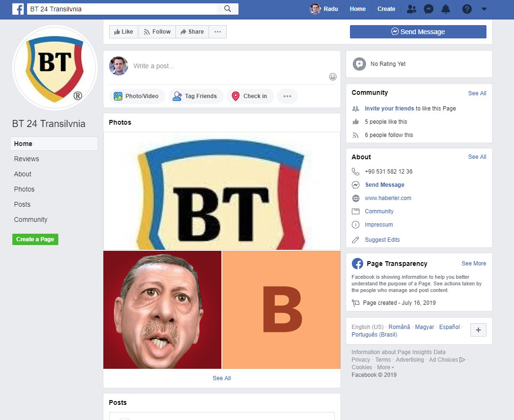Click the Share button
Viewport: 514px width, 420px height.
(192, 32)
